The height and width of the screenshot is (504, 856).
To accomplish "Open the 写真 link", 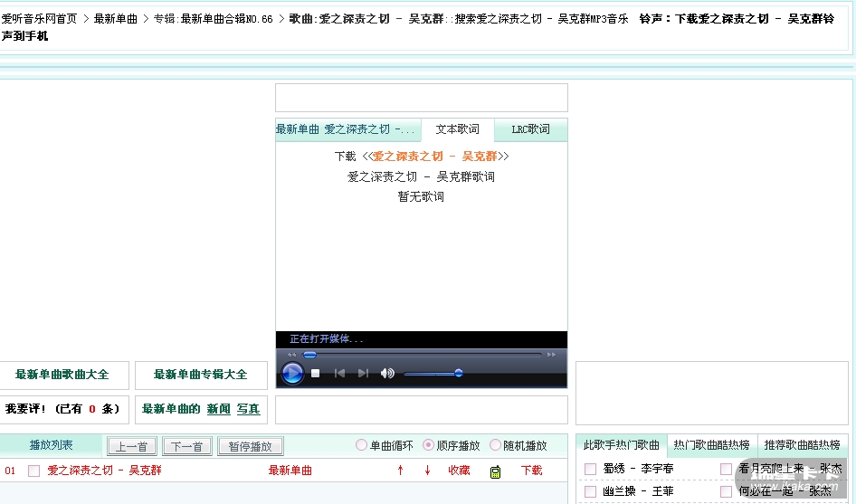I will (x=249, y=409).
